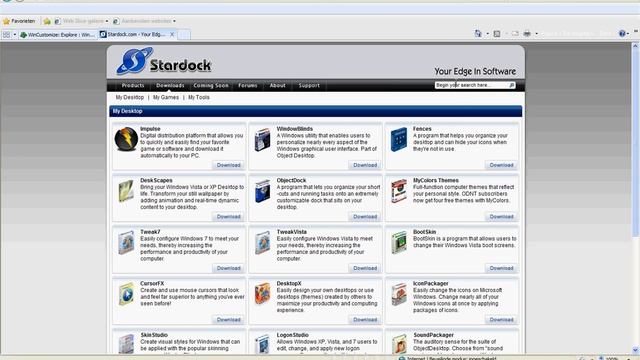Download Fences

tap(501, 165)
